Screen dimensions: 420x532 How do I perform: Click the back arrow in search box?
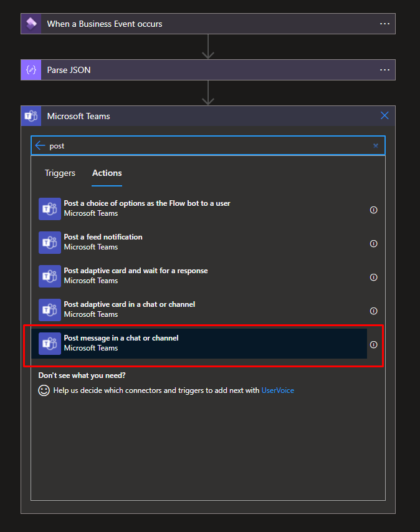coord(41,145)
